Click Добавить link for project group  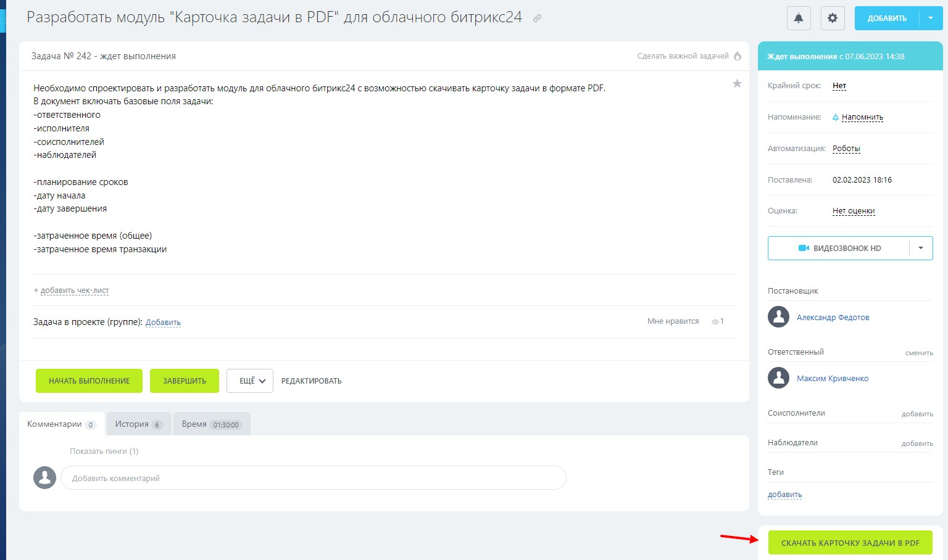pyautogui.click(x=163, y=323)
